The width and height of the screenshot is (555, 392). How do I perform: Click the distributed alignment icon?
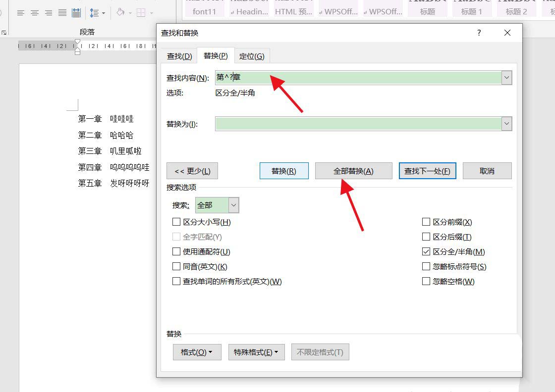tap(76, 13)
